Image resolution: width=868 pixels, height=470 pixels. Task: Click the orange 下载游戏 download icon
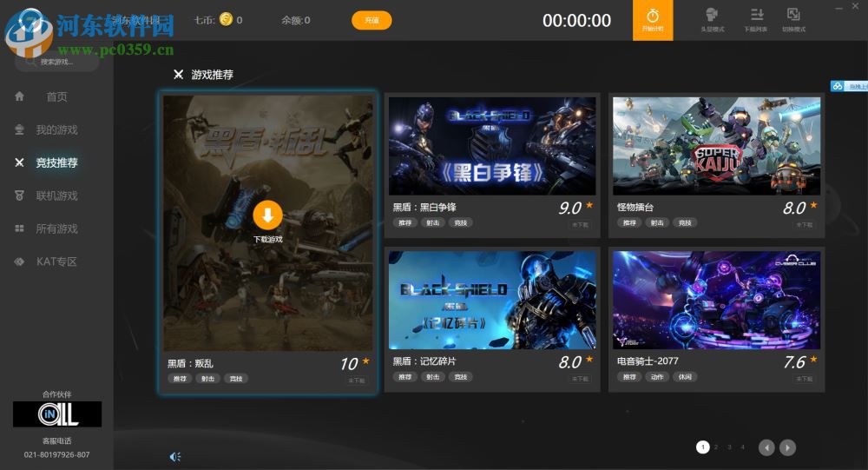click(267, 215)
